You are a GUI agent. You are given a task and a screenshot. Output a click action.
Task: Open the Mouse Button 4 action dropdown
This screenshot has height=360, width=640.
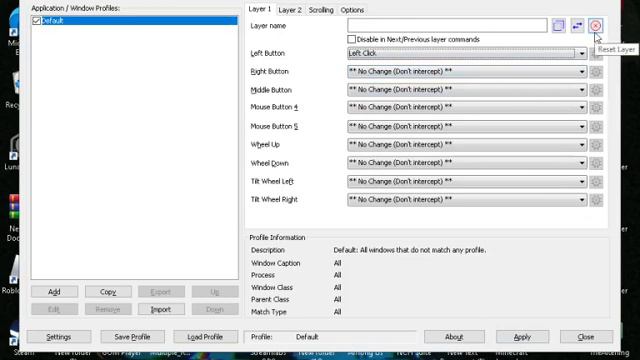tap(467, 107)
